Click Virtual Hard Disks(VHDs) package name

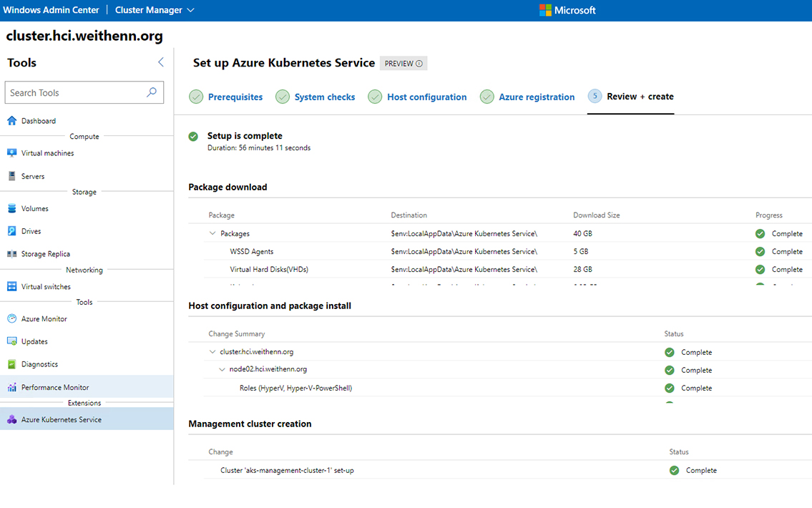coord(269,269)
